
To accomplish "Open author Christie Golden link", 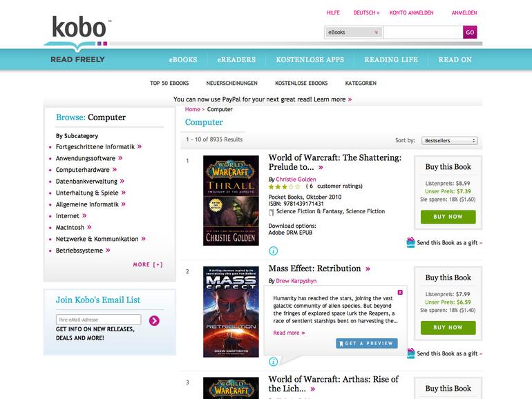I will pyautogui.click(x=296, y=179).
